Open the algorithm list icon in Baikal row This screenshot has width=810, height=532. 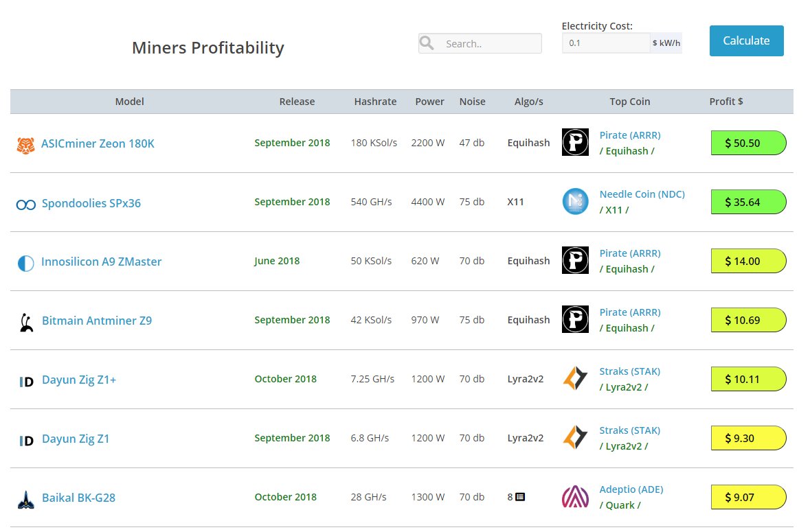click(x=520, y=497)
